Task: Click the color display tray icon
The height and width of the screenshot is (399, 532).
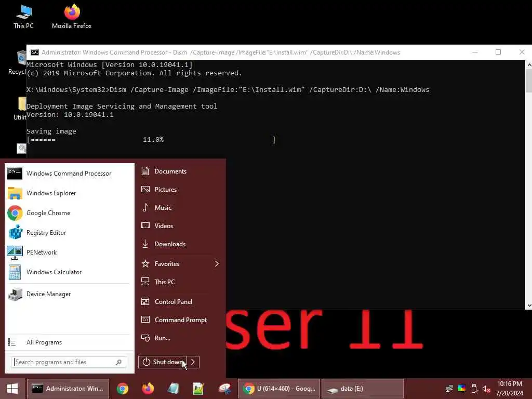Action: coord(462,389)
